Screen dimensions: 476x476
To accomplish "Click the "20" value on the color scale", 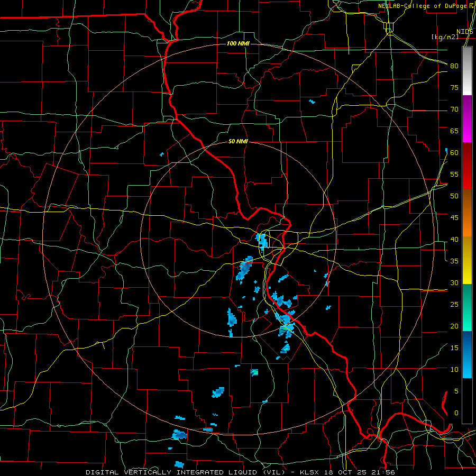I will [x=454, y=326].
